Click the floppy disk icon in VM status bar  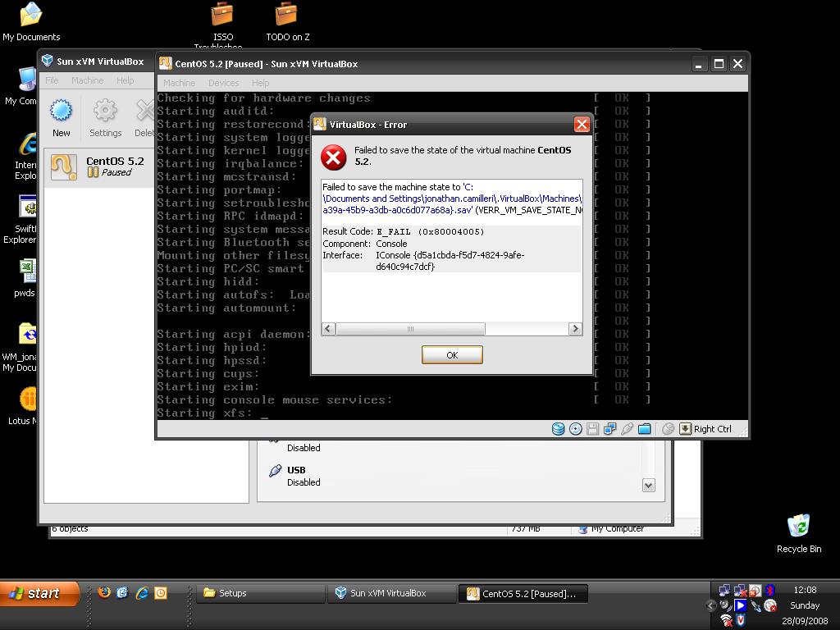(592, 429)
